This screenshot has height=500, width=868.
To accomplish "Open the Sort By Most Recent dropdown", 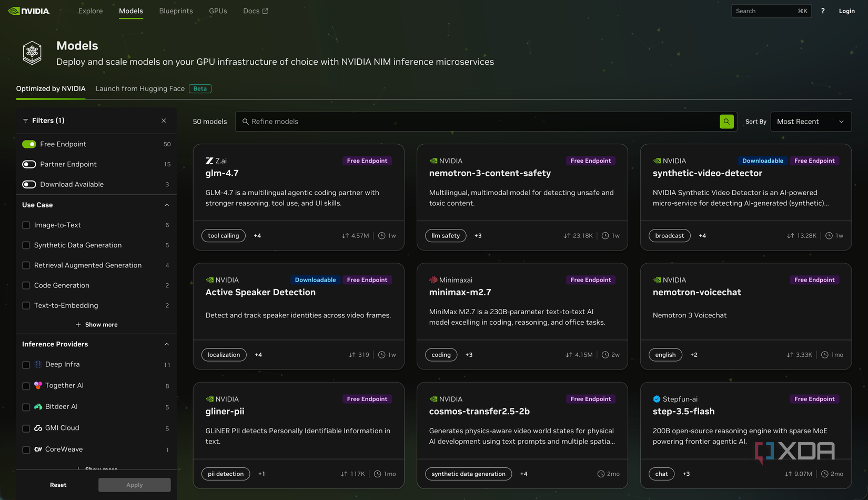I will click(x=811, y=122).
